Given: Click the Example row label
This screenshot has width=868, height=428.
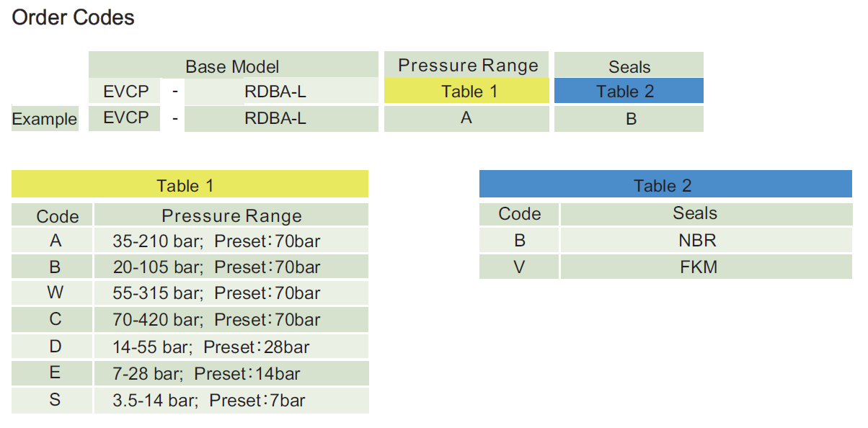Looking at the screenshot, I should click(45, 119).
